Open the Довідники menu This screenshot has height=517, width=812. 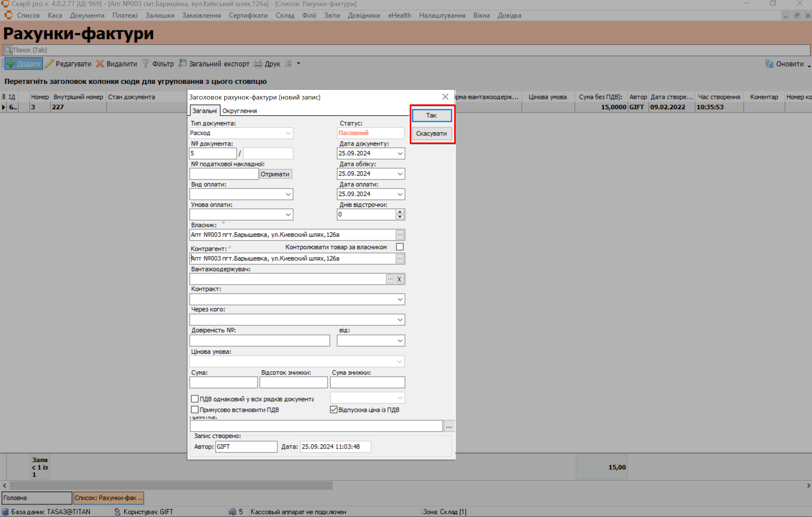click(363, 15)
